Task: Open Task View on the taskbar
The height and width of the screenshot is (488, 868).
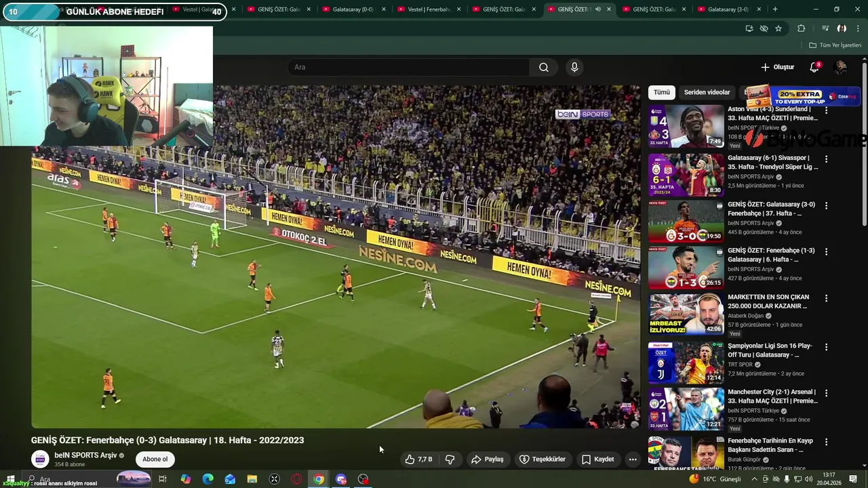Action: 163,479
